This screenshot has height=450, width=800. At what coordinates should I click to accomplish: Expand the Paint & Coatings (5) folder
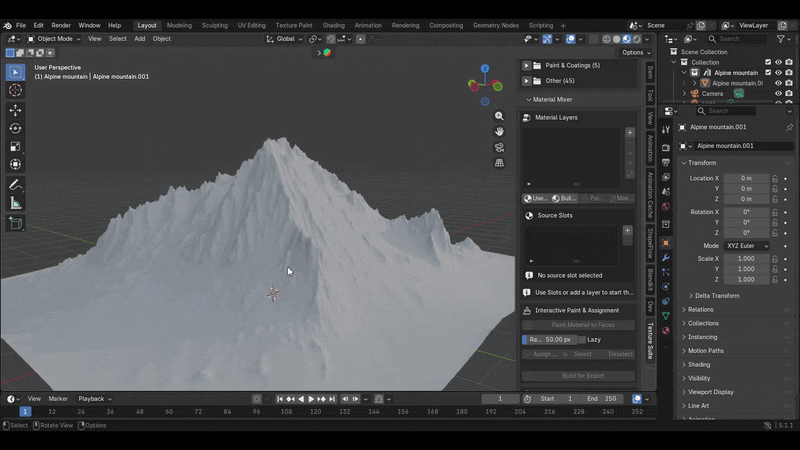526,65
